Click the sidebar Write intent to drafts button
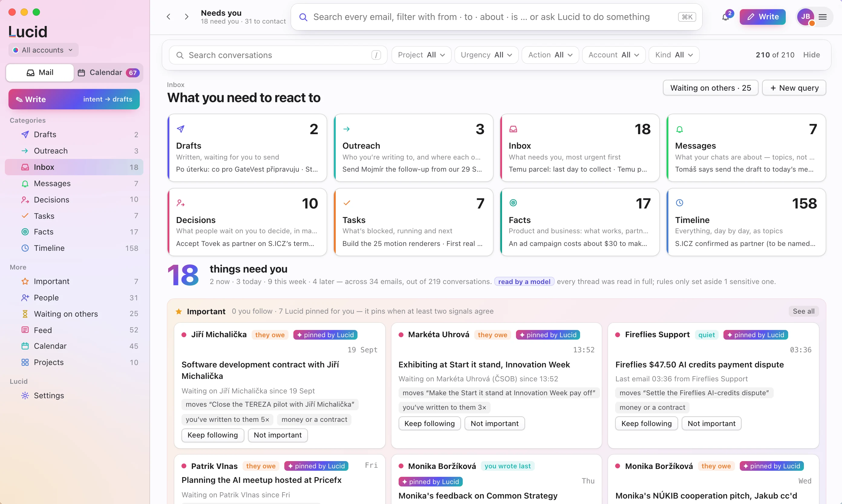 (74, 99)
